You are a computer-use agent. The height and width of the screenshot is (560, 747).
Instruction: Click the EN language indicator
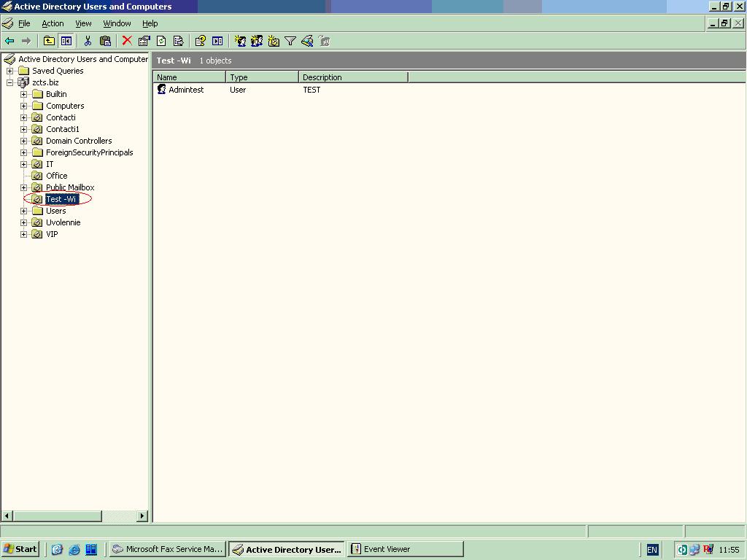point(651,550)
